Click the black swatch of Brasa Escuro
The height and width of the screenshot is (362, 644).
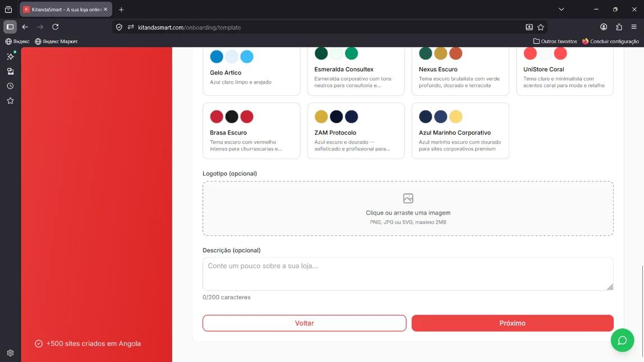[x=232, y=117]
